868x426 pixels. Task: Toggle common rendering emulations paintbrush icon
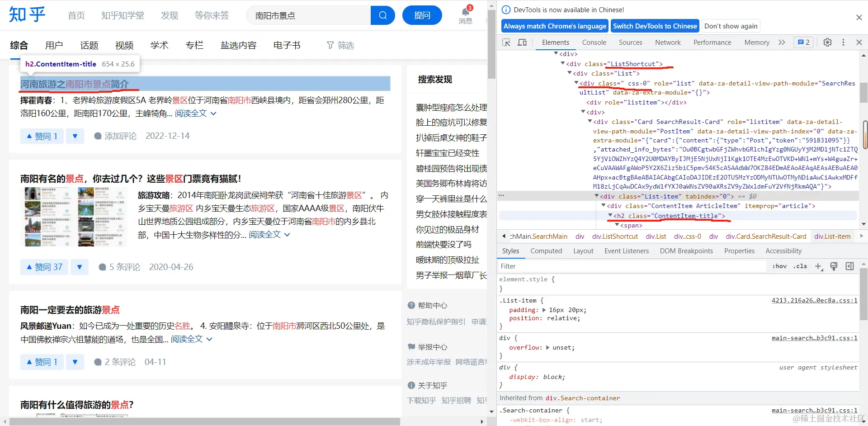point(834,266)
